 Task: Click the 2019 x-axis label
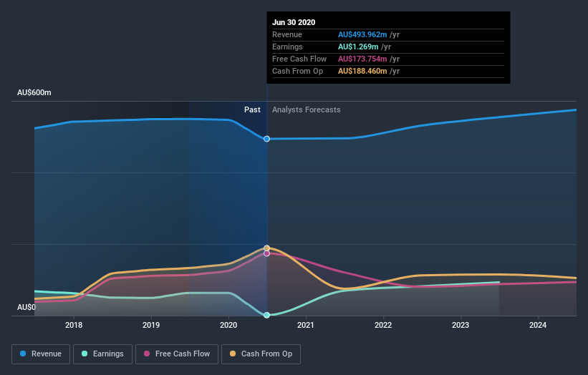(x=151, y=325)
